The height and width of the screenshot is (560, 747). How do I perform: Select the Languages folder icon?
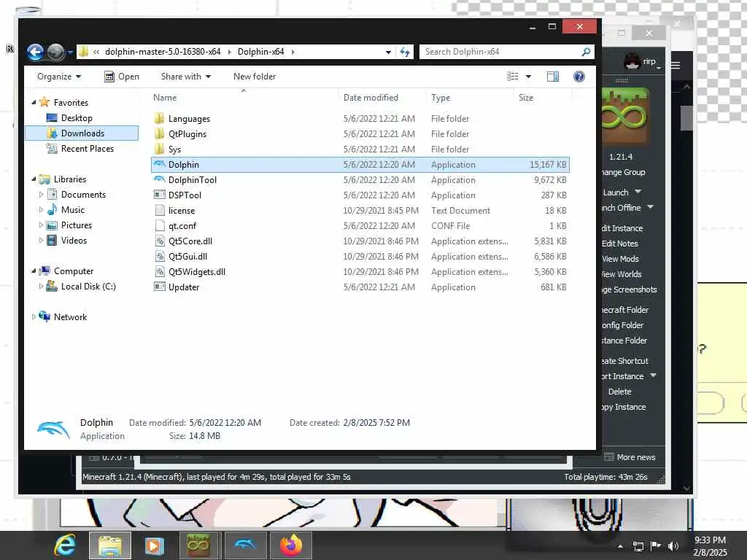pos(160,118)
